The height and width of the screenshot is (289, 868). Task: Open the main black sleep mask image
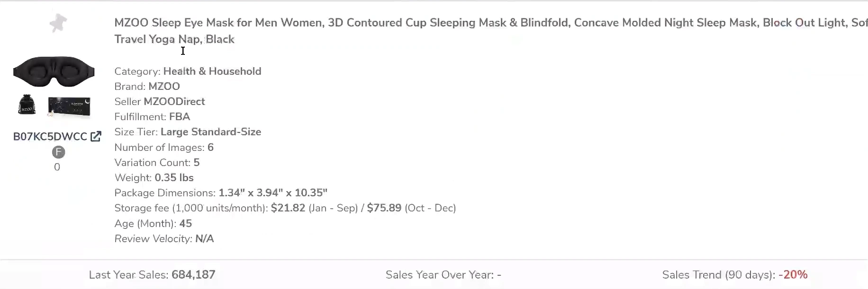pyautogui.click(x=54, y=71)
